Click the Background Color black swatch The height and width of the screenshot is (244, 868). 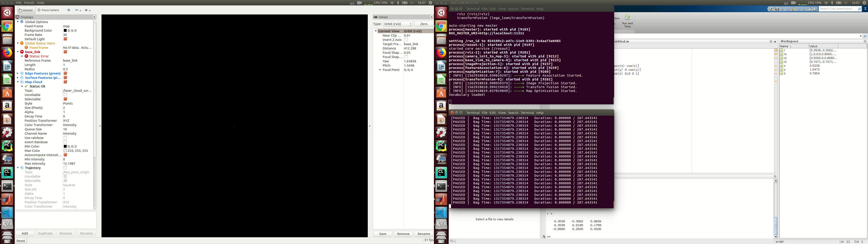[65, 31]
